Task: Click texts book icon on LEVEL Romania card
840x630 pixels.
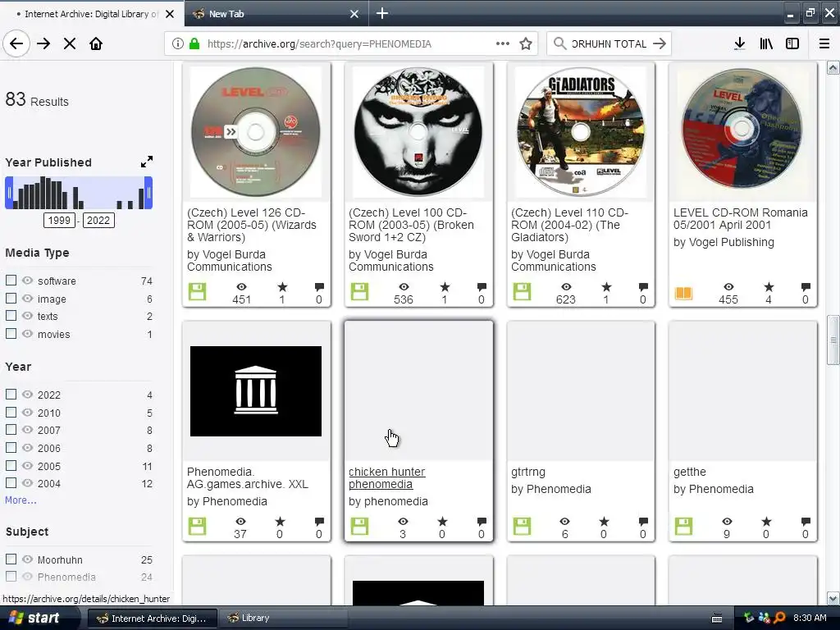Action: coord(683,293)
